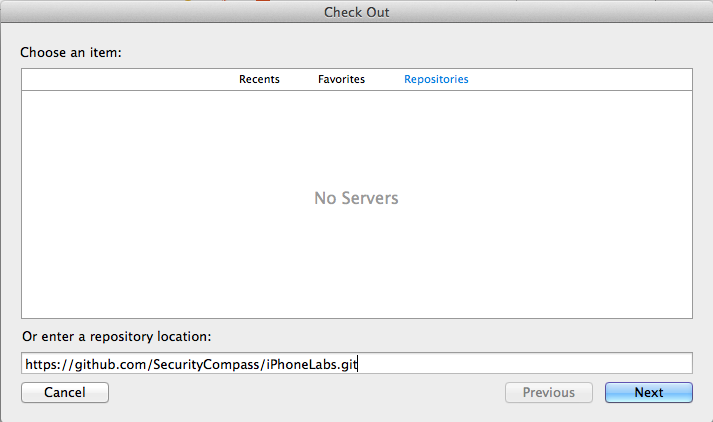Image resolution: width=713 pixels, height=422 pixels.
Task: Switch to the Recents tab
Action: tap(259, 80)
